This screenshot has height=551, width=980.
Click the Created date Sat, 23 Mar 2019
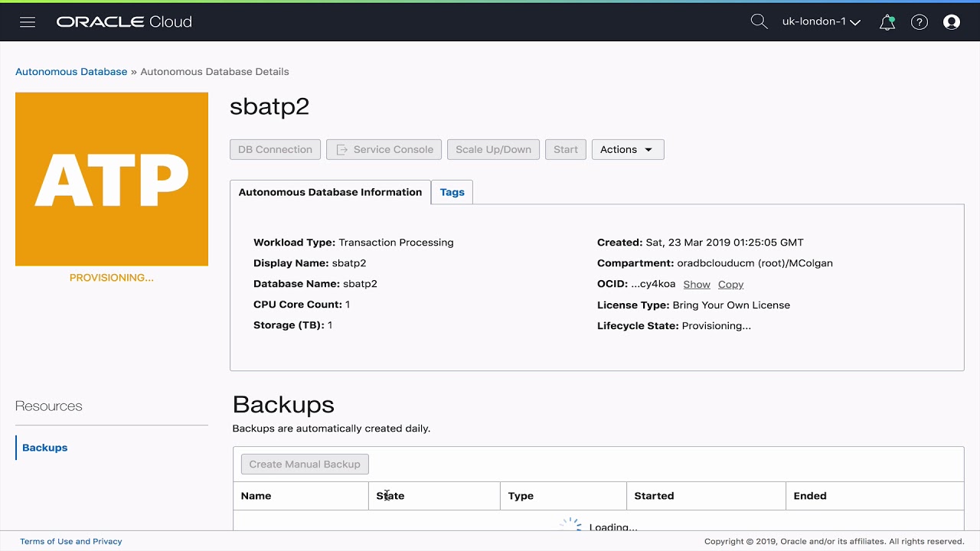(724, 243)
